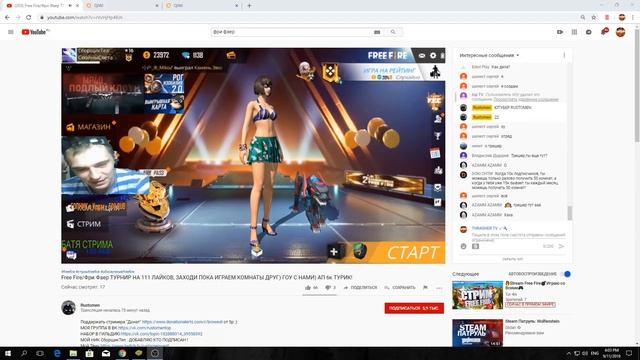Viewport: 640px width, 360px height.
Task: Open the Steam Патруль Wolfenstein video thumbnail
Action: pos(478,332)
